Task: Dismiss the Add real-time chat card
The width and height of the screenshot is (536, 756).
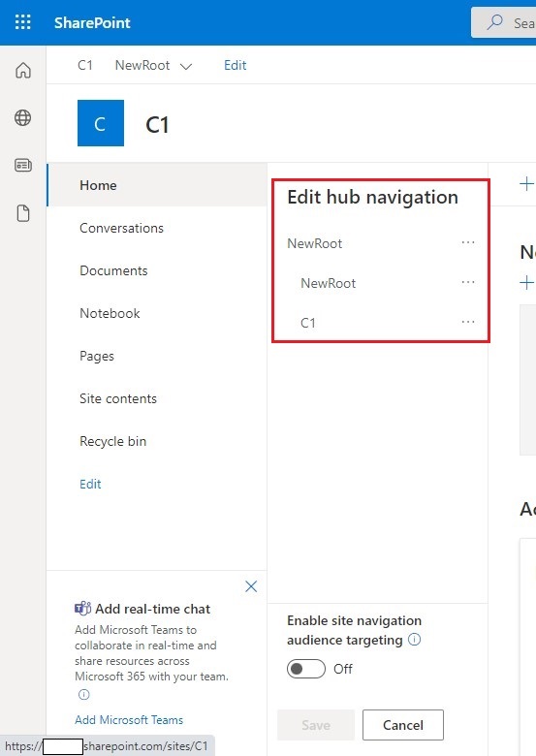Action: click(x=251, y=586)
